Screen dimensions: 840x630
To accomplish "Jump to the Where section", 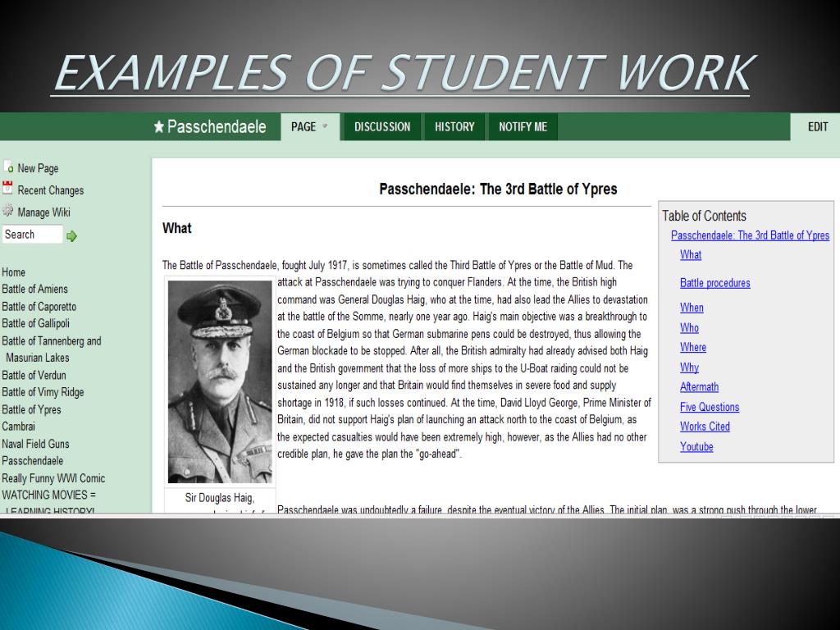I will tap(693, 347).
